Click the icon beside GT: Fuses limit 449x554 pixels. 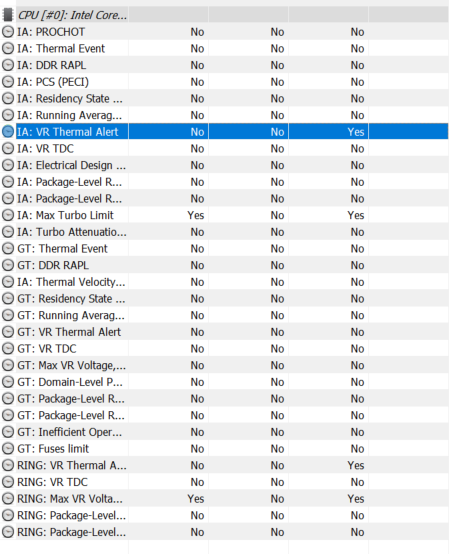coord(8,448)
